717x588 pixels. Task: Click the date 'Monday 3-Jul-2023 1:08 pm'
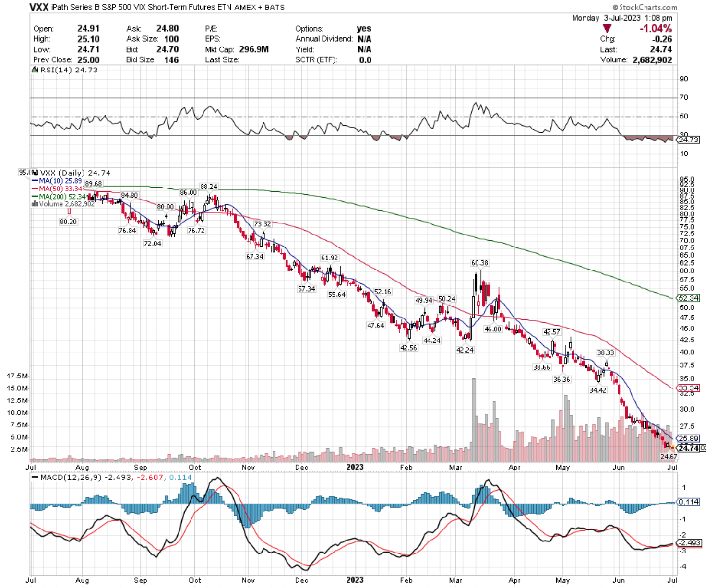point(622,18)
